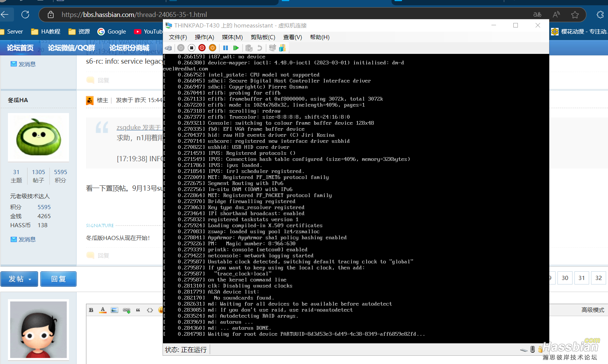Click the insert link editor icon

tap(126, 310)
